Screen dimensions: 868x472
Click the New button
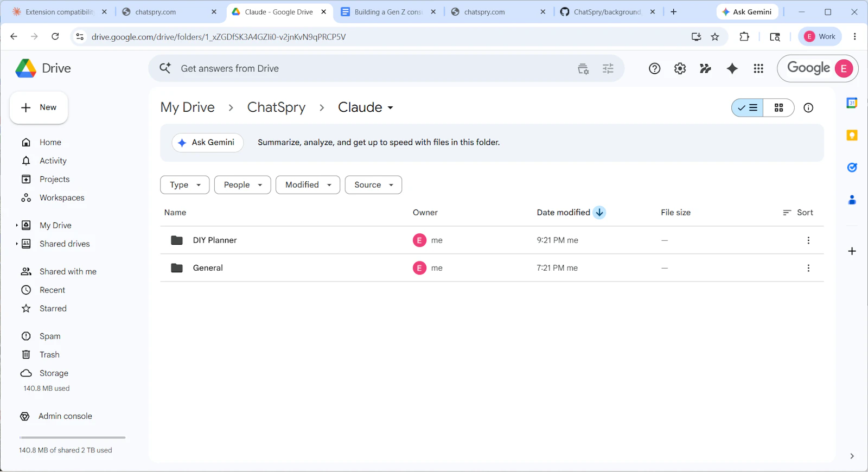tap(39, 107)
